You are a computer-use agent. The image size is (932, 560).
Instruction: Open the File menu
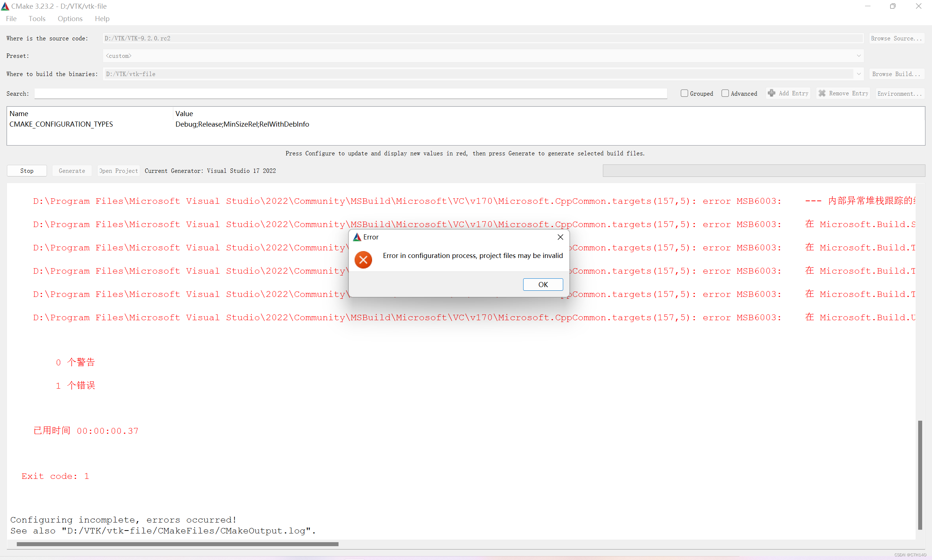point(11,19)
